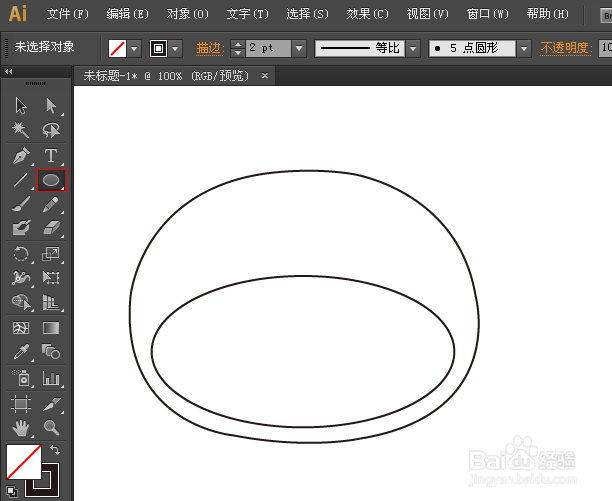Select the Gradient tool

tap(51, 328)
